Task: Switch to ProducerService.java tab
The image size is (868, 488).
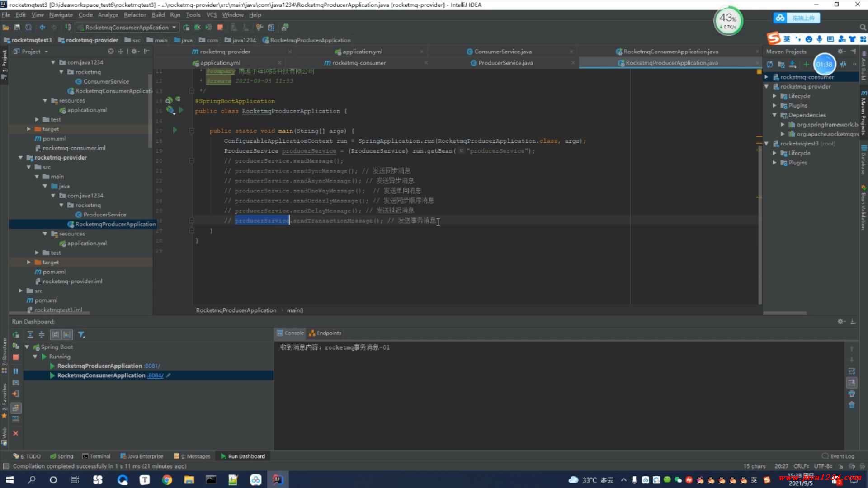Action: 505,63
